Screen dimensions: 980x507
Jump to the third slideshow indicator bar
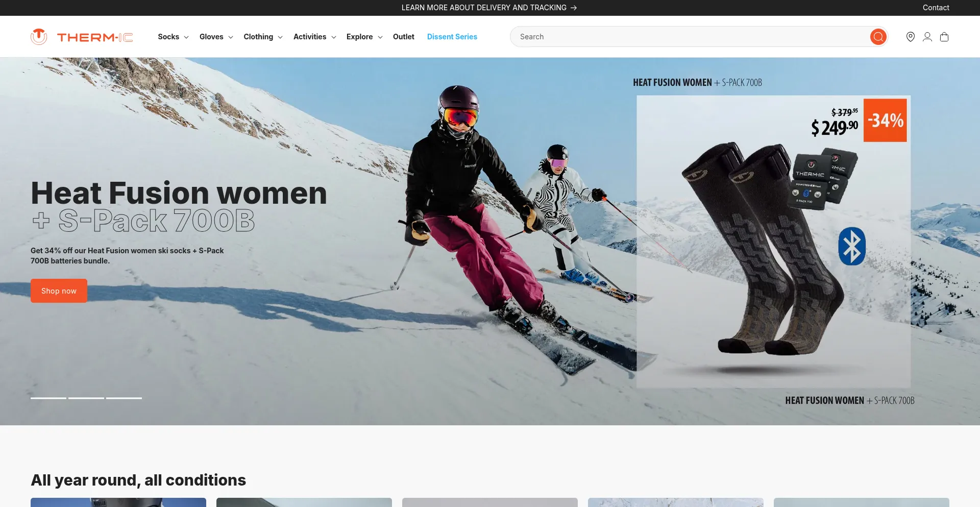click(124, 398)
